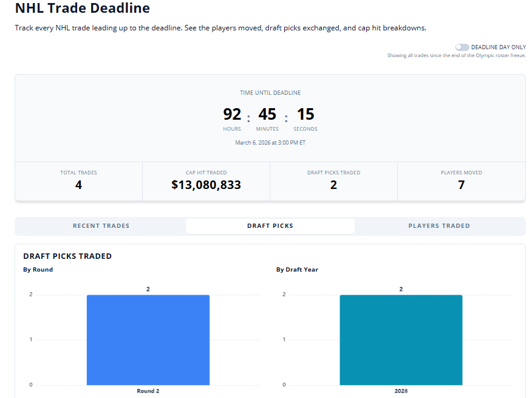The width and height of the screenshot is (532, 398).
Task: Click the Players Moved count of 7
Action: pos(461,185)
